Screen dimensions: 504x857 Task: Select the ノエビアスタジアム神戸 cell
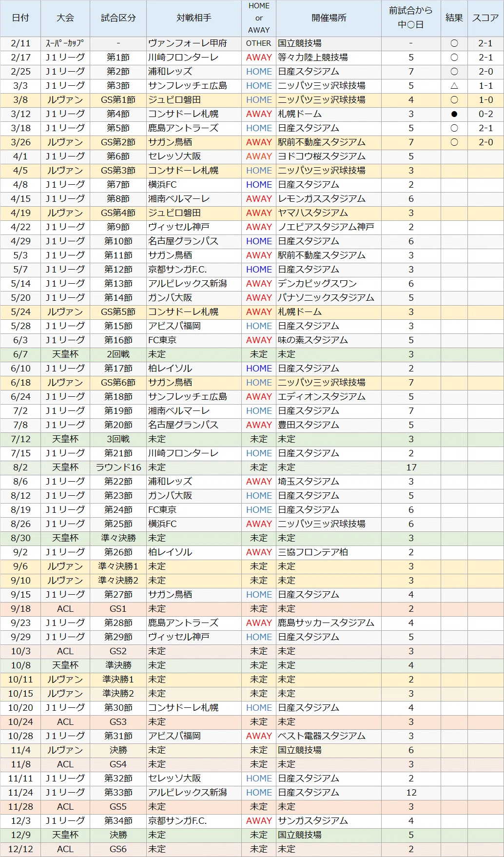click(329, 227)
